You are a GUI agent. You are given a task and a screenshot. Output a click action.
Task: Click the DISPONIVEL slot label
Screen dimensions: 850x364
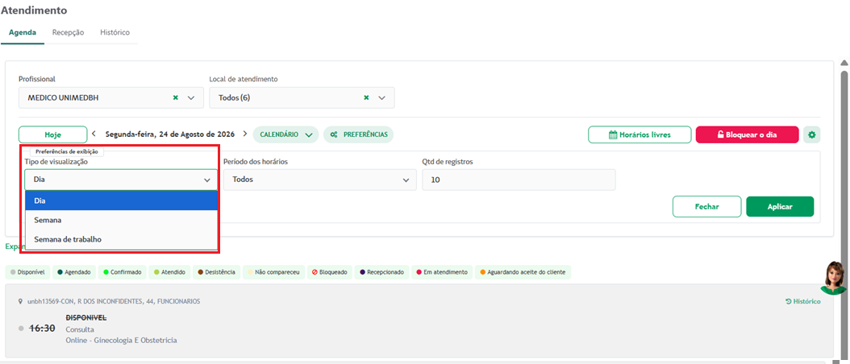(86, 318)
